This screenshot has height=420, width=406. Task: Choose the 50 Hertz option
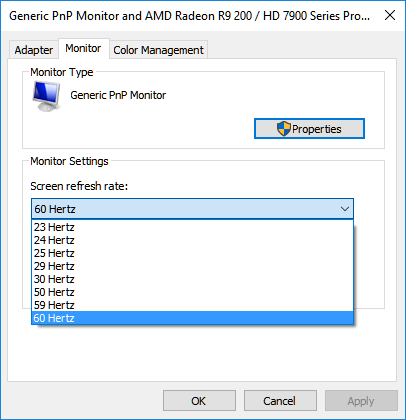point(192,292)
